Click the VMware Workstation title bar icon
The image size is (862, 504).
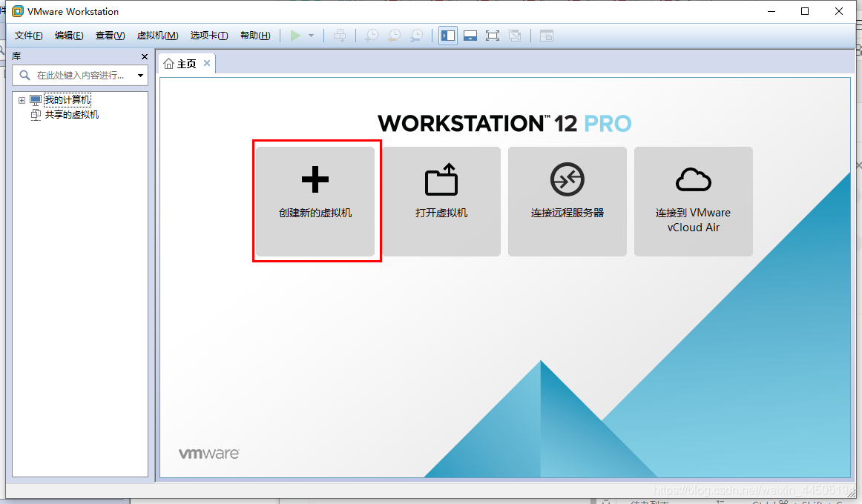pyautogui.click(x=18, y=12)
